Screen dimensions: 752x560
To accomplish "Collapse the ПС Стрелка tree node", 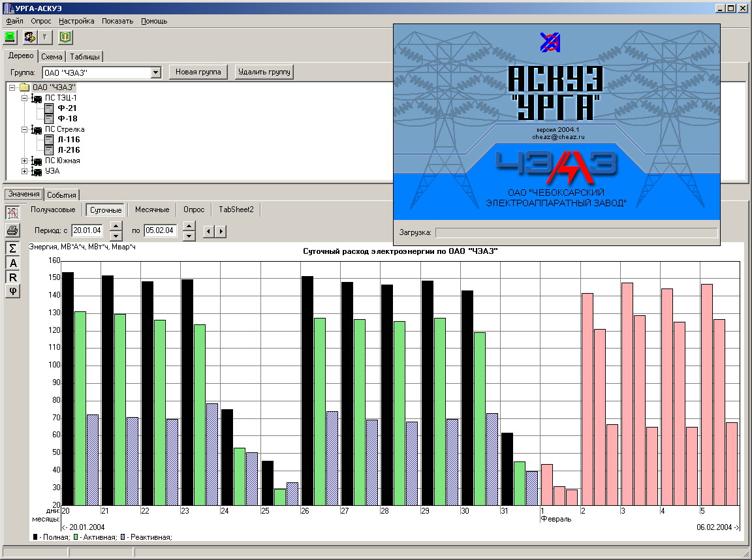I will 25,129.
